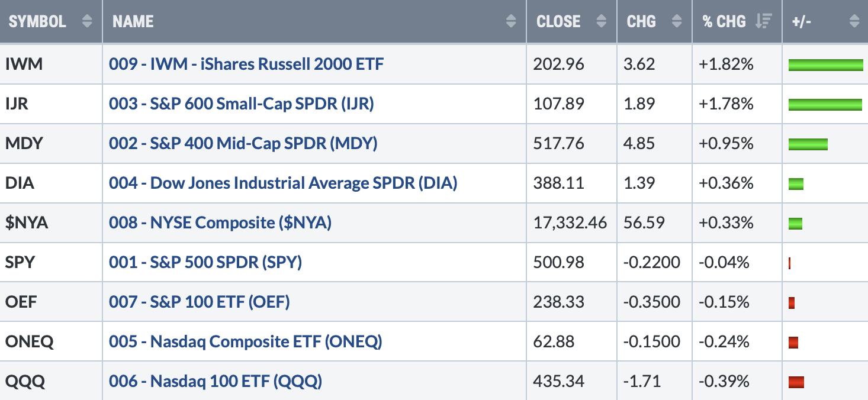Open the NYSE Composite ($NYA) link
Image resolution: width=868 pixels, height=400 pixels.
click(x=220, y=222)
